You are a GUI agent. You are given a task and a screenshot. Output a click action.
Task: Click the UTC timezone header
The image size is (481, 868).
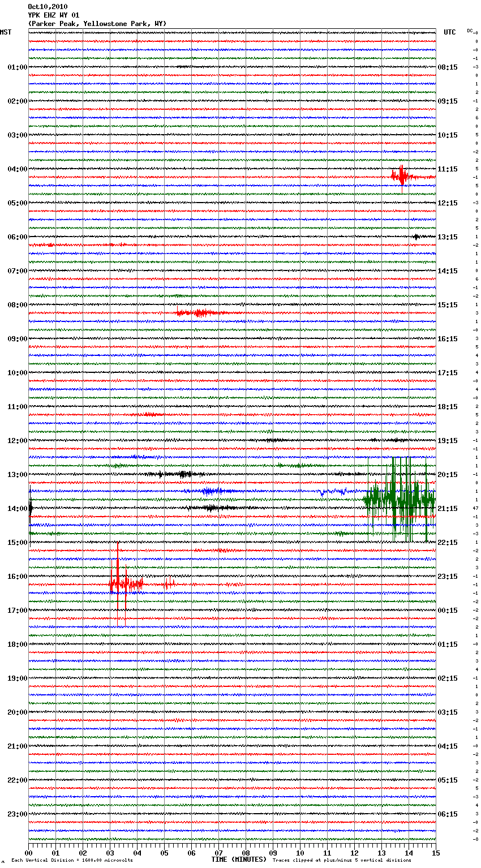pos(450,32)
